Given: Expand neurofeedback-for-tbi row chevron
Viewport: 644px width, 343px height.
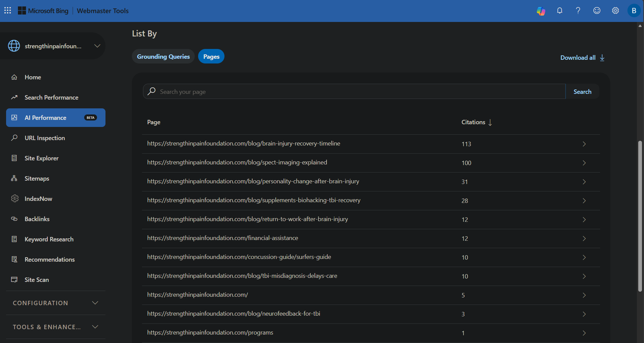Looking at the screenshot, I should [584, 314].
